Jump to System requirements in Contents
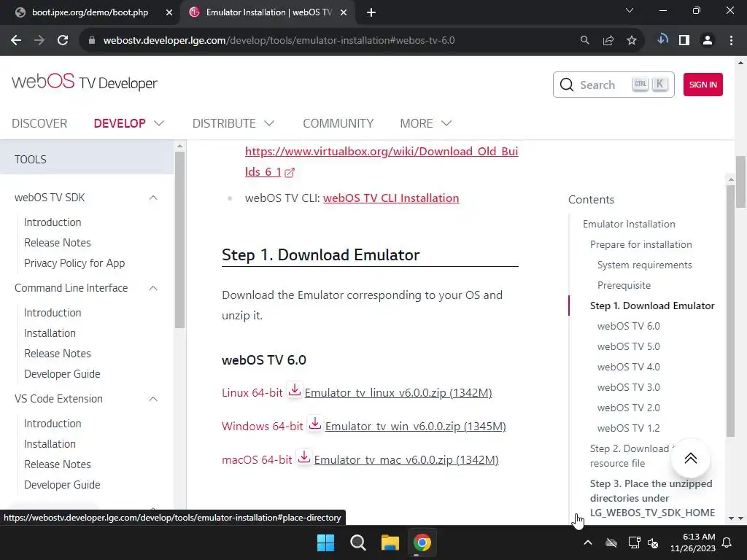747x560 pixels. click(645, 265)
